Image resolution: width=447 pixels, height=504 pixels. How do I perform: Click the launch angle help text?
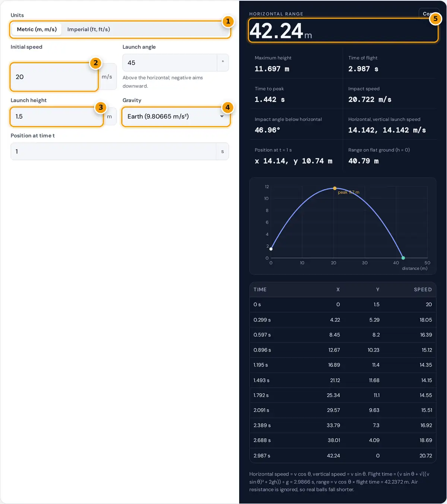coord(163,82)
